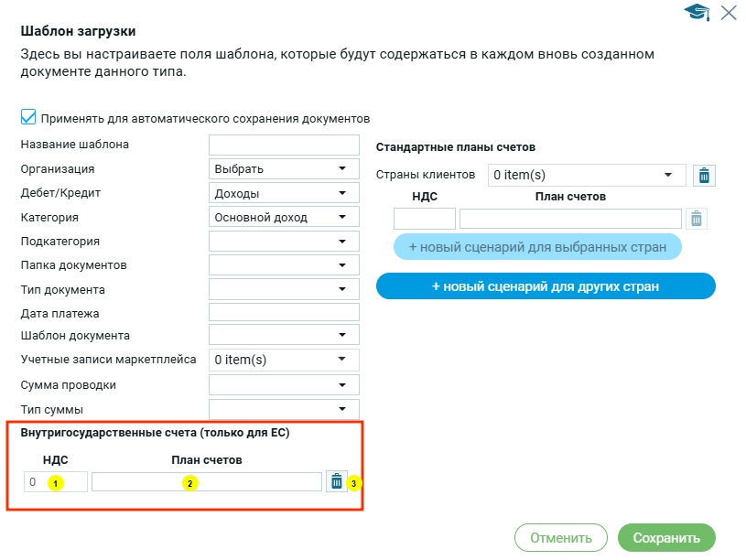Viewport: 746px width, 560px height.
Task: Open the Страны клиентов dropdown
Action: coord(586,175)
